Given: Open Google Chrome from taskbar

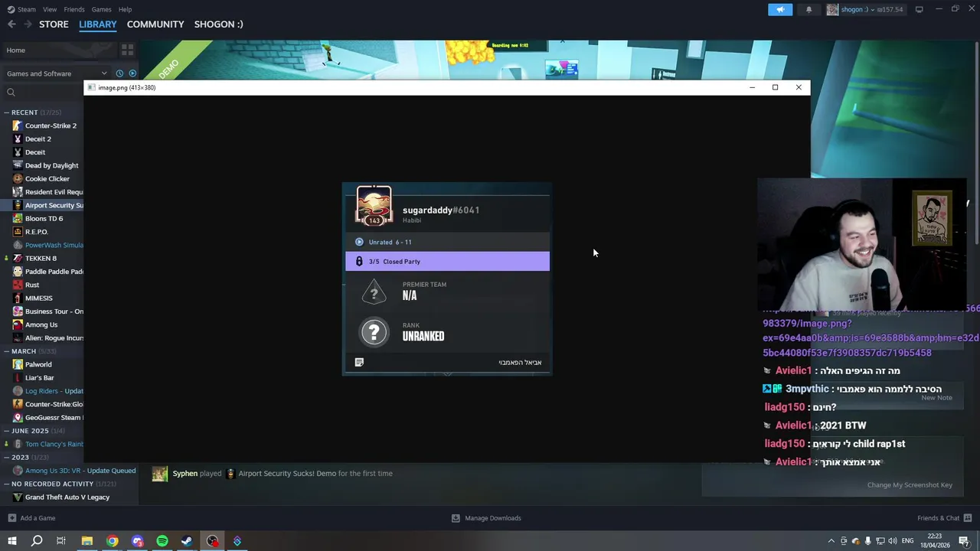Looking at the screenshot, I should (x=113, y=541).
